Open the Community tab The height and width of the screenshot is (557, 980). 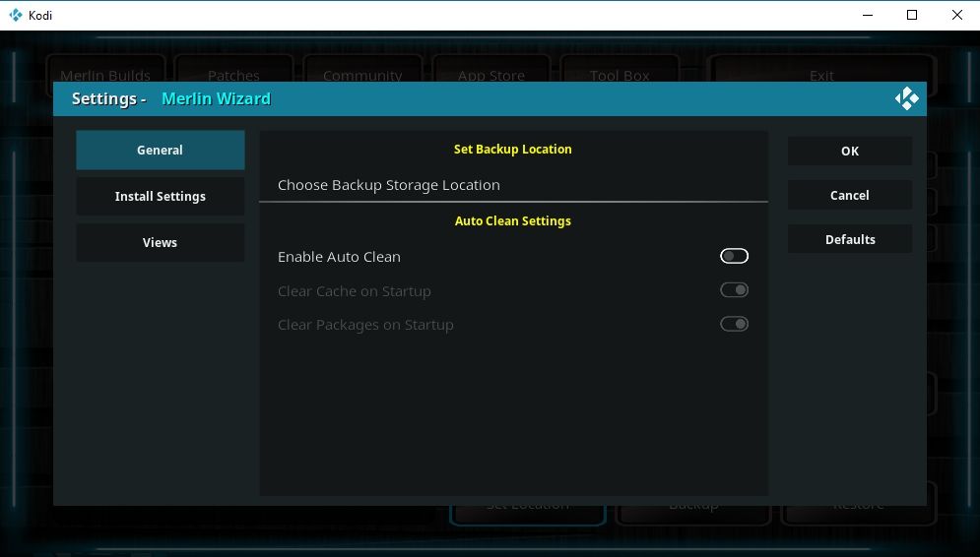(362, 74)
